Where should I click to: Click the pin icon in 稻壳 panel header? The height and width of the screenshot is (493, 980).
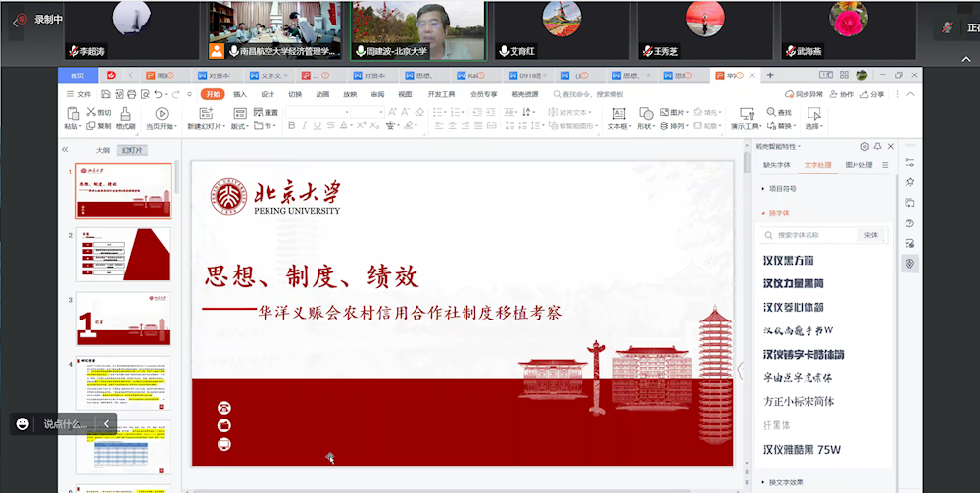coord(878,146)
